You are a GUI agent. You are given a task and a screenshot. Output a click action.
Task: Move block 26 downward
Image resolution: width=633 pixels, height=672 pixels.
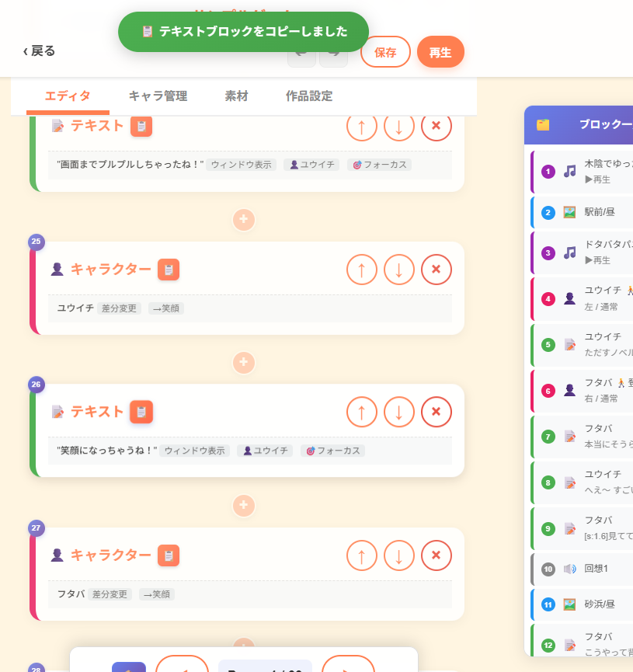pos(399,412)
